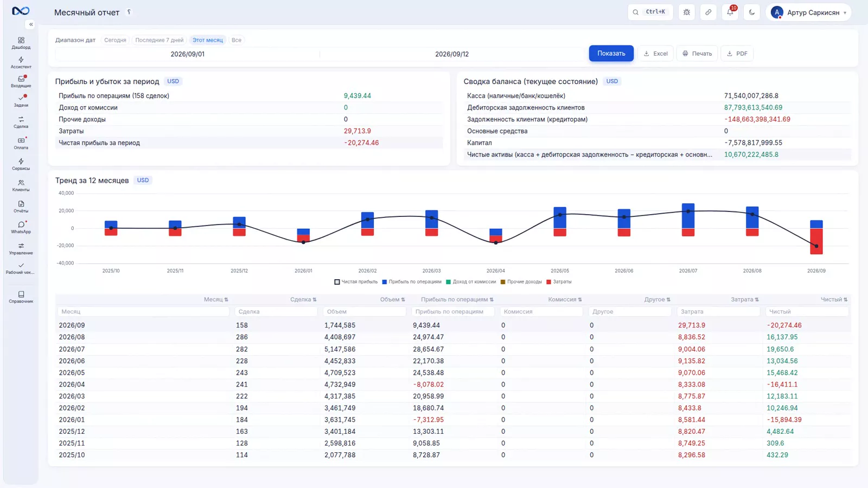This screenshot has width=868, height=488.
Task: Select the Сегодня date range tab
Action: 115,40
